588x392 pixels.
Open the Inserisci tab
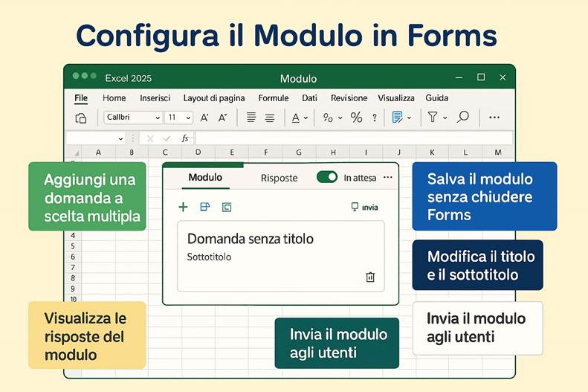[x=155, y=98]
